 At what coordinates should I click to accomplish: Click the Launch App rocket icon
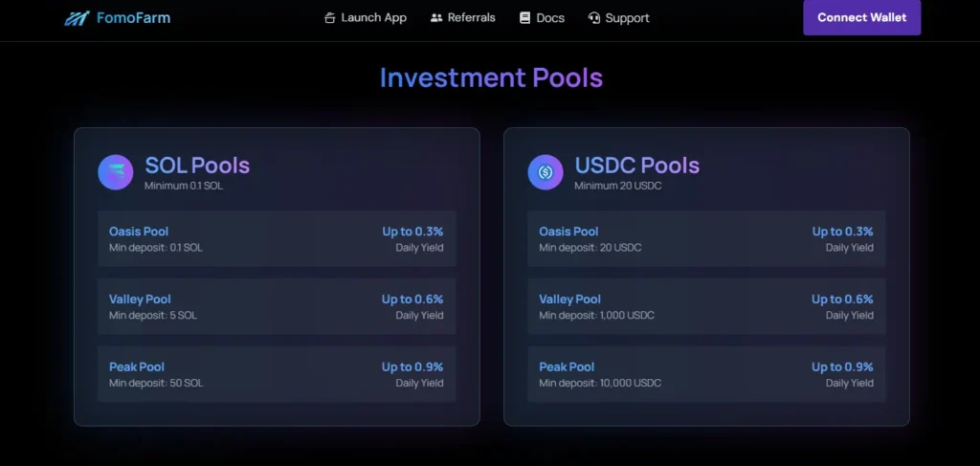tap(329, 18)
